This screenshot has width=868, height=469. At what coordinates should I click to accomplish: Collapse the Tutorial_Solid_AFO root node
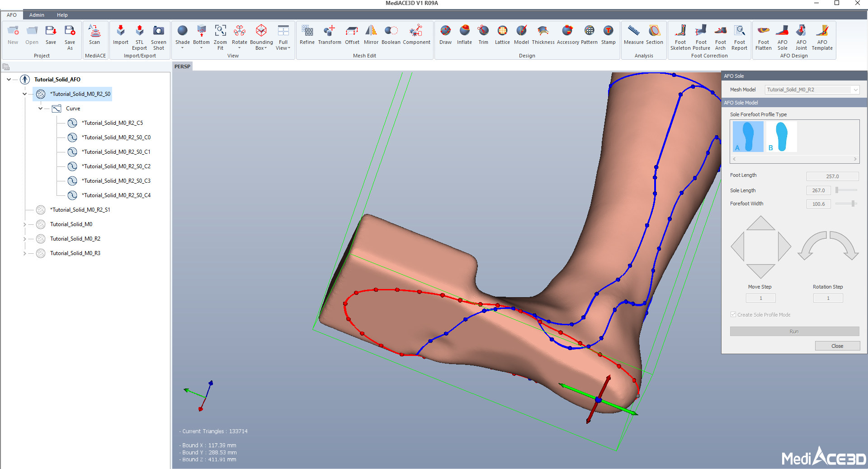tap(9, 80)
